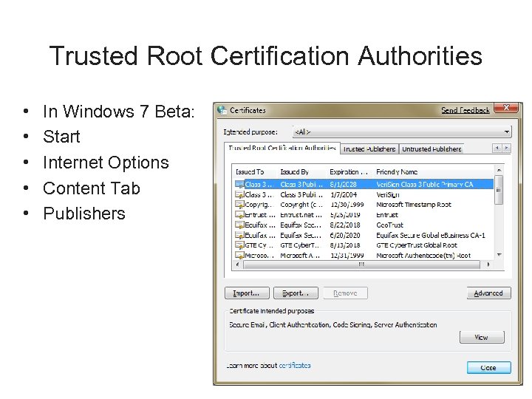Close the Certificates window with X
532x399 pixels.
(506, 108)
